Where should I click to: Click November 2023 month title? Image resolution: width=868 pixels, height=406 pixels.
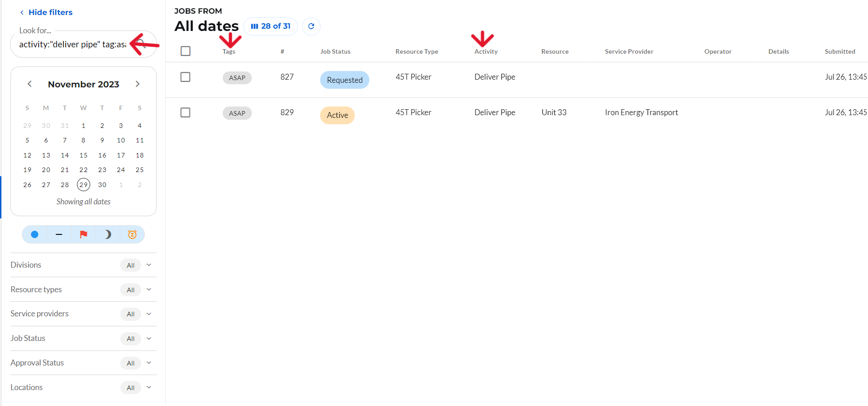[x=83, y=84]
